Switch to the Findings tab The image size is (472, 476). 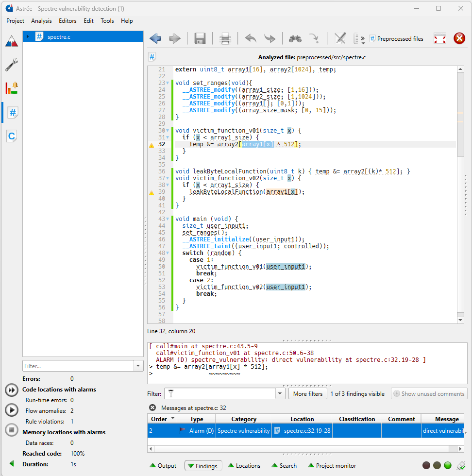203,466
